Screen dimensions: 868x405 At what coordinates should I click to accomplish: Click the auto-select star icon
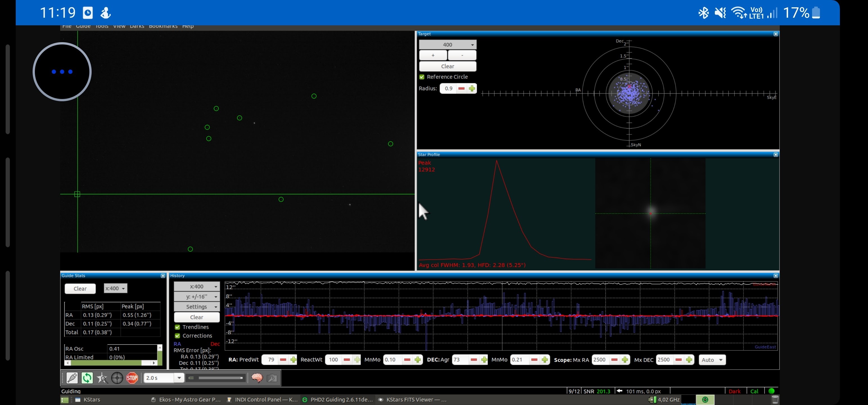tap(102, 378)
